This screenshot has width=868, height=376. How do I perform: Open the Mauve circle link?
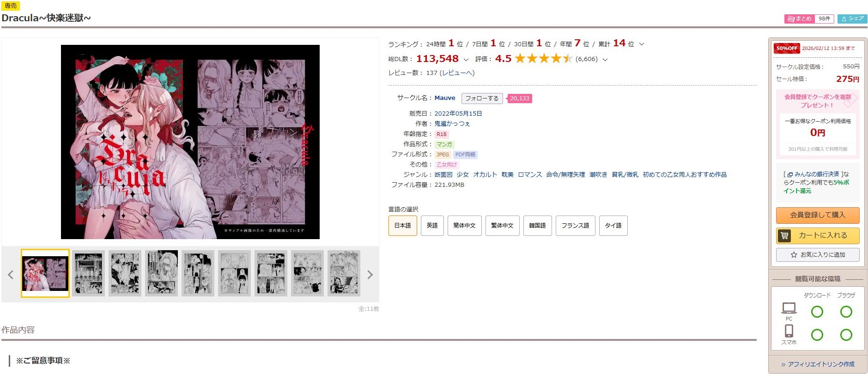point(445,98)
